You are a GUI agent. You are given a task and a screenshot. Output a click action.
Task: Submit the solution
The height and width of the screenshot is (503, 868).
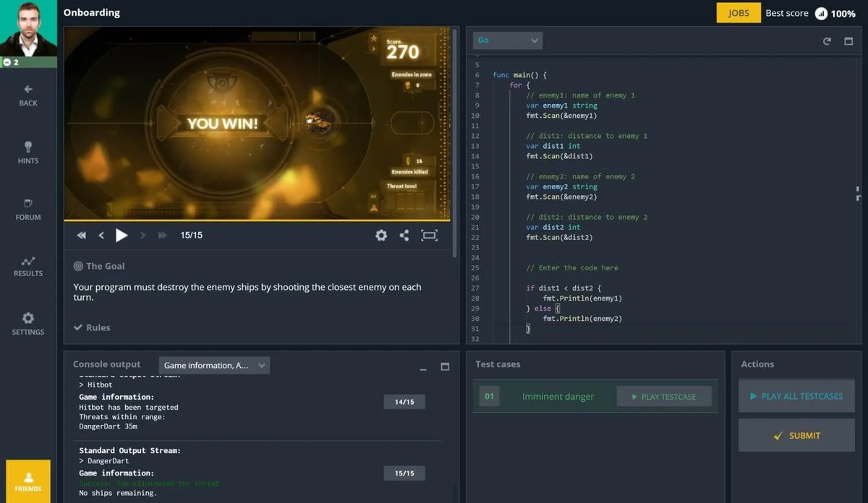[796, 436]
